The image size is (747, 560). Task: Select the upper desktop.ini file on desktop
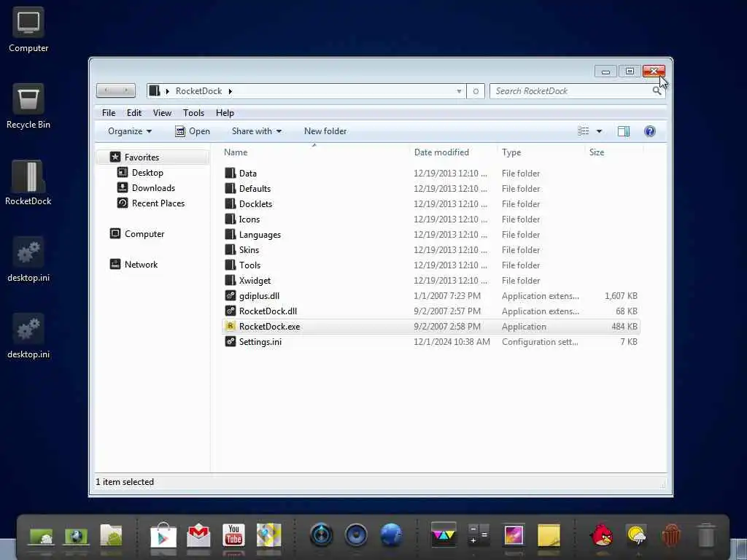28,260
